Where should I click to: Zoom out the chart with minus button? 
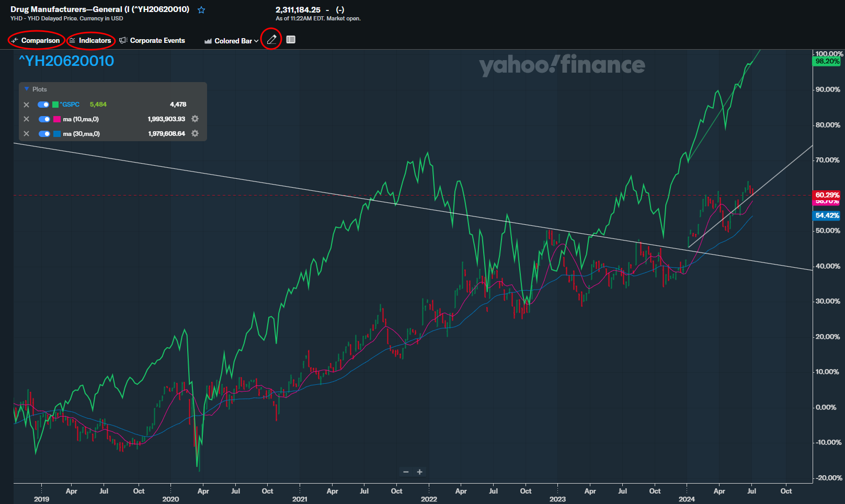(x=406, y=472)
